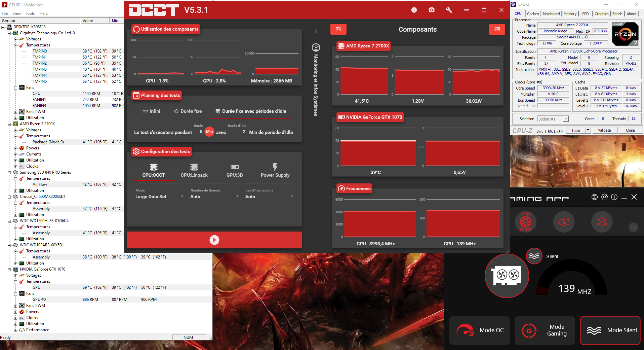Image resolution: width=644 pixels, height=350 pixels.
Task: Choose the Infini test schedule
Action: pyautogui.click(x=151, y=111)
